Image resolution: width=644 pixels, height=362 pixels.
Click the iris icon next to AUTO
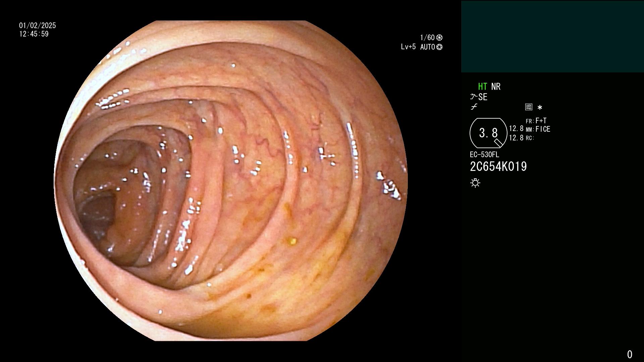pyautogui.click(x=439, y=47)
